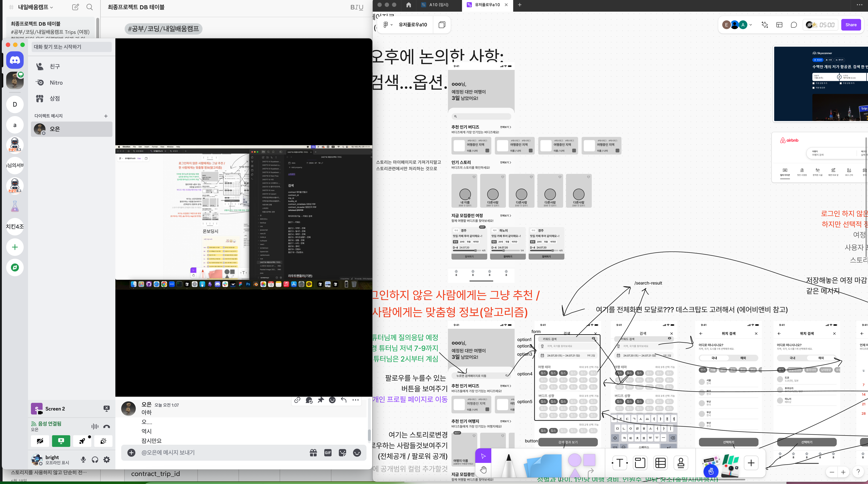Select the marker pen tool
Image resolution: width=868 pixels, height=484 pixels.
pos(509,465)
